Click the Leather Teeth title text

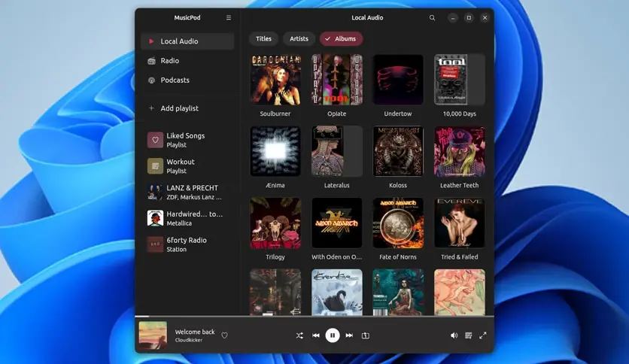pos(460,186)
